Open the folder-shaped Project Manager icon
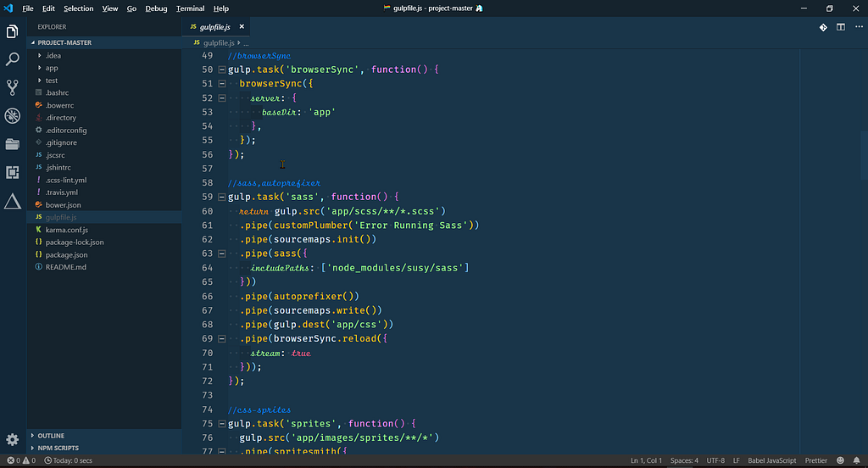The height and width of the screenshot is (468, 868). (12, 144)
